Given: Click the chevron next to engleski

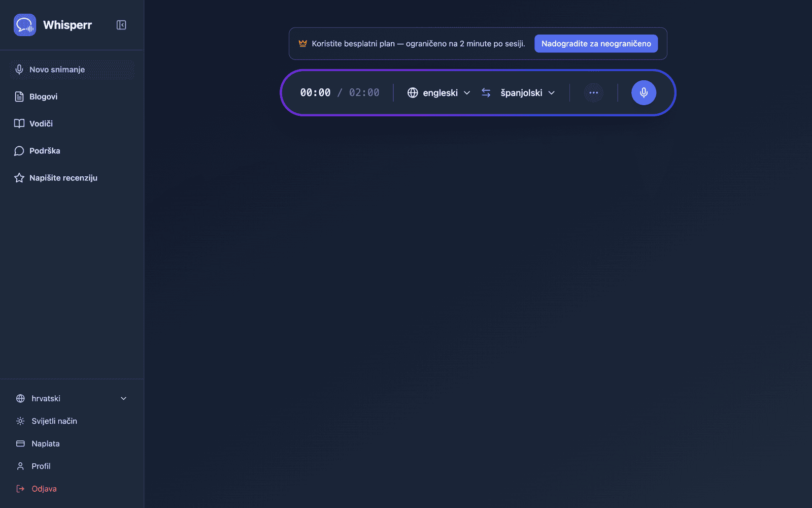Looking at the screenshot, I should tap(467, 92).
